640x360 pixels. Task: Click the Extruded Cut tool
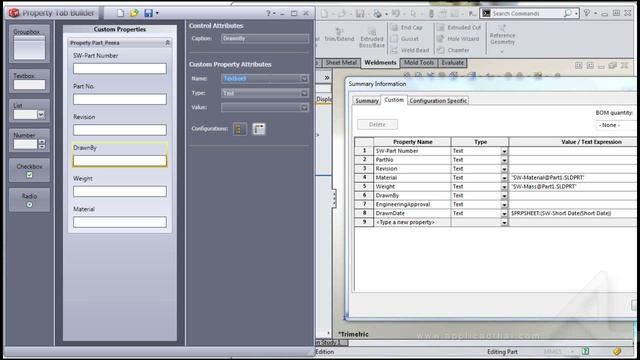459,27
